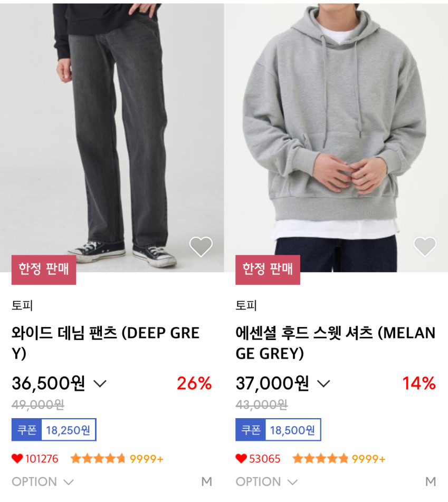Open 에센셜 후드 스웻 셔츠 title link
Viewport: 448px width, 502px height.
[335, 343]
